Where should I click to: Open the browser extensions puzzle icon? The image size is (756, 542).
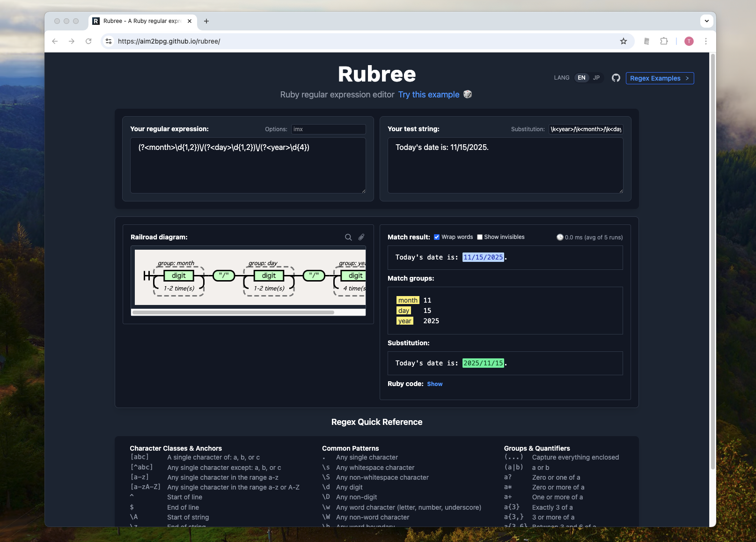click(664, 41)
